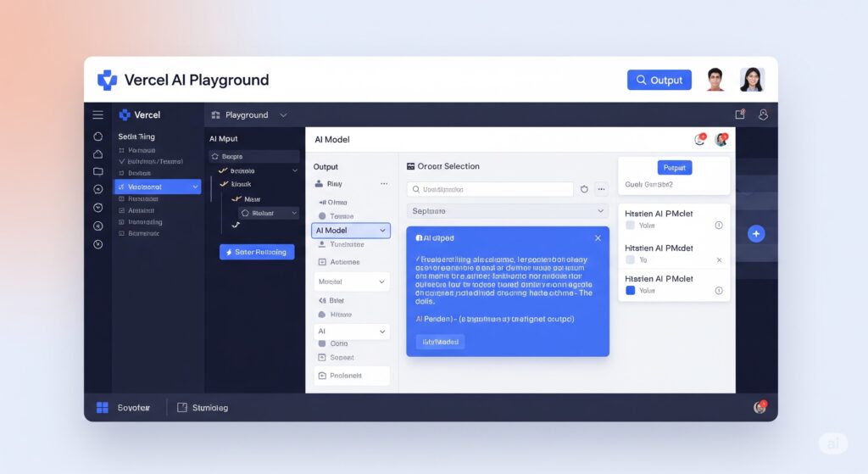The height and width of the screenshot is (474, 868).
Task: Open the notification bell in the AI Model header
Action: pyautogui.click(x=700, y=140)
